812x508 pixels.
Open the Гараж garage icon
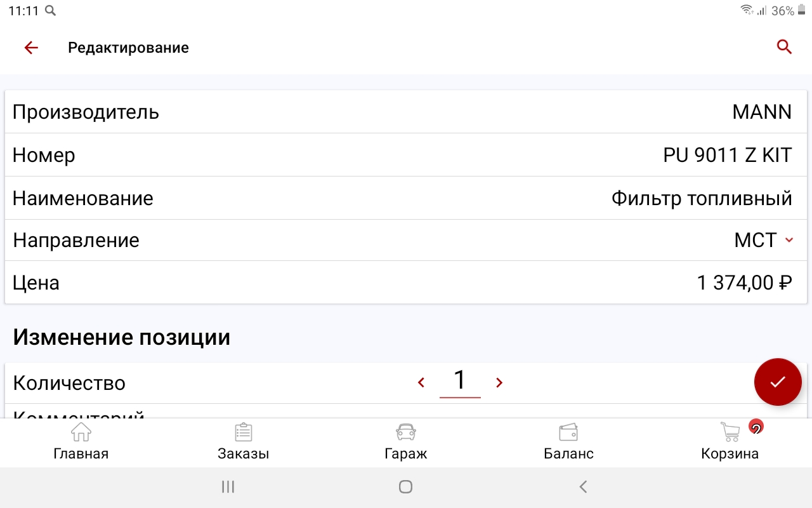pyautogui.click(x=406, y=432)
